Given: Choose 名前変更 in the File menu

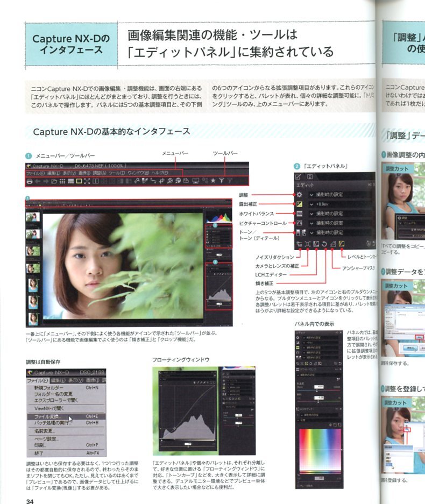Looking at the screenshot, I should coord(66,431).
